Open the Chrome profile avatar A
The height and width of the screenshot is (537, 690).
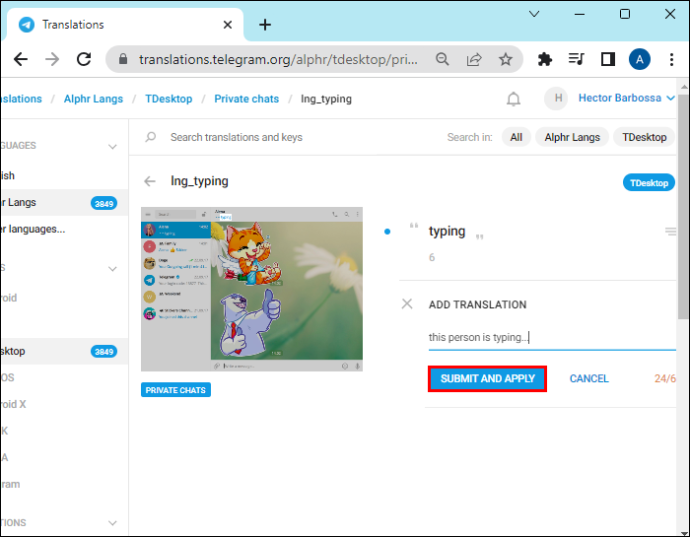(639, 59)
